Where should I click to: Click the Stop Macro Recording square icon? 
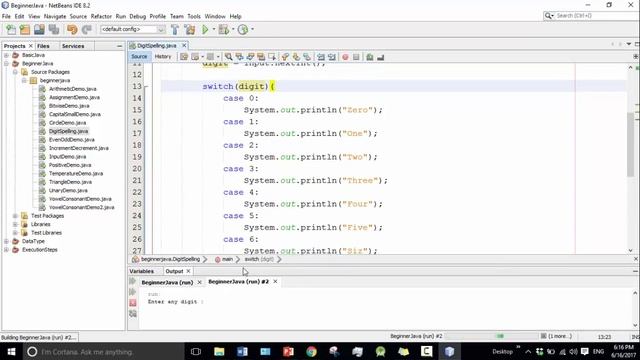(356, 57)
